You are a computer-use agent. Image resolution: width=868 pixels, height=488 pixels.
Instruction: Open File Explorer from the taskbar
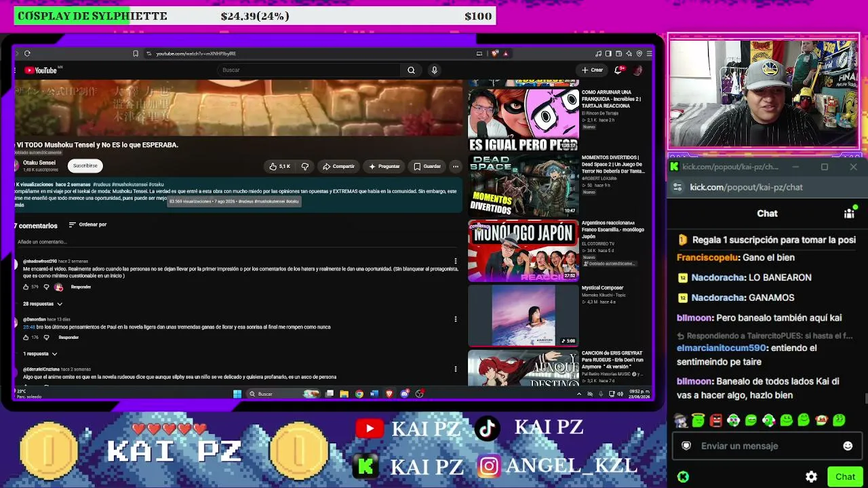344,394
